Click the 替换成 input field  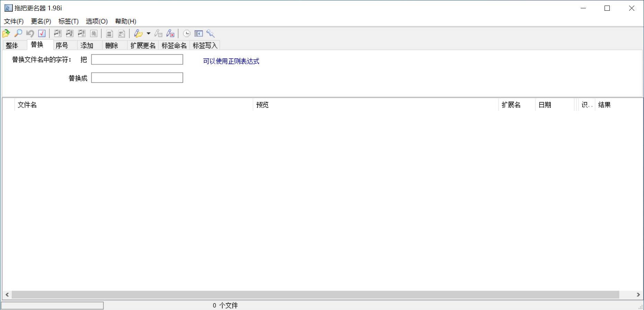[x=137, y=78]
